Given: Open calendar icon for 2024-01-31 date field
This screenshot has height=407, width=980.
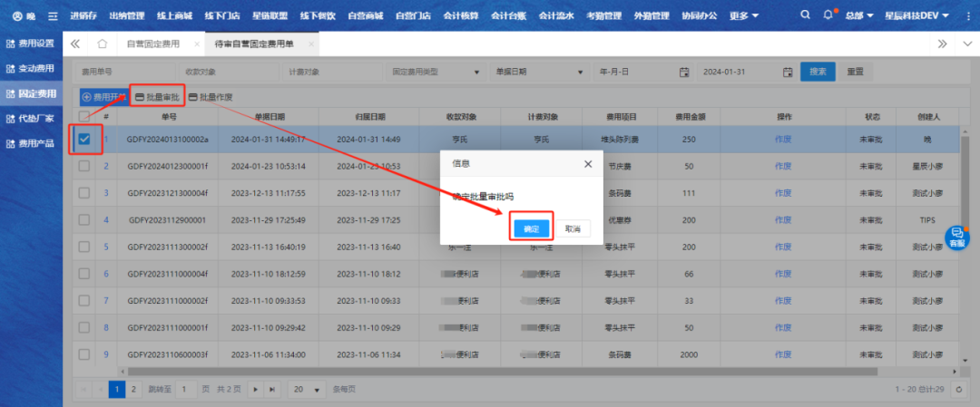Looking at the screenshot, I should 789,72.
